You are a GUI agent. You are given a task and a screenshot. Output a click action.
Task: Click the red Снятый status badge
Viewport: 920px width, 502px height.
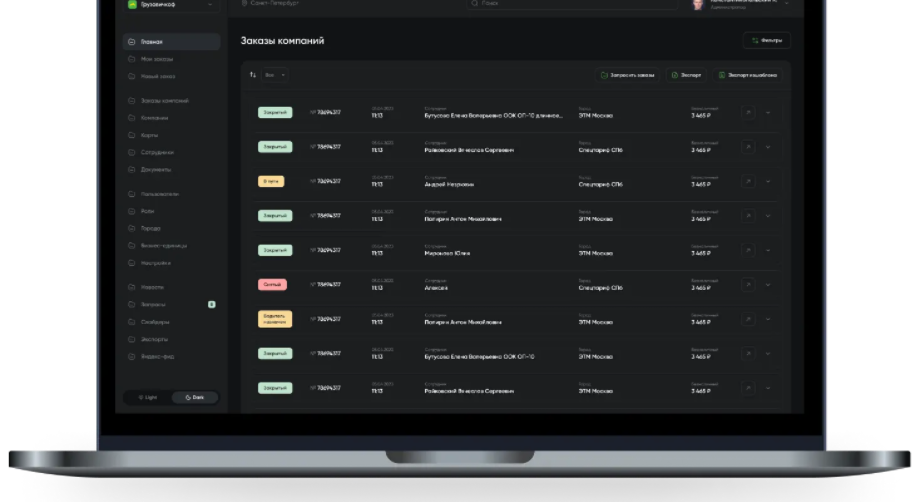272,285
